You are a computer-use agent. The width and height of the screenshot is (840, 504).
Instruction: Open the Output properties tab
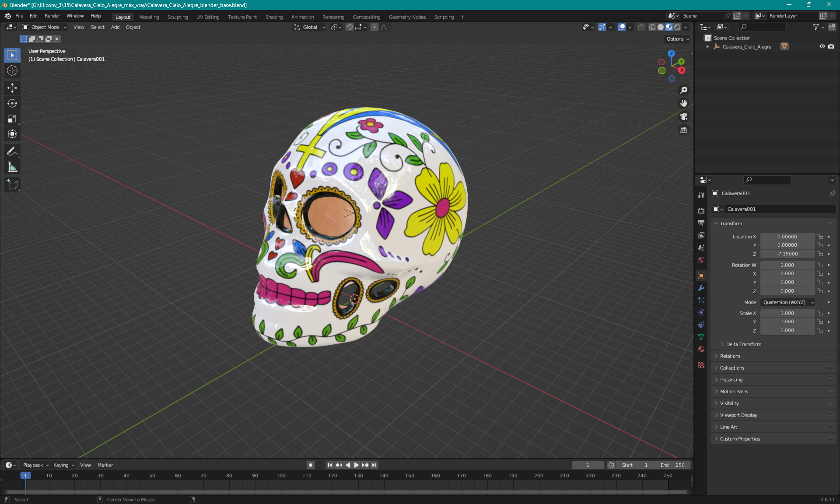coord(701,223)
